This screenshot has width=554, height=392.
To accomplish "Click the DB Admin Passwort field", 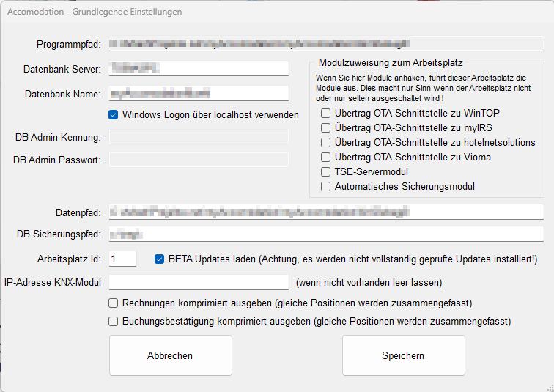I will pyautogui.click(x=199, y=160).
